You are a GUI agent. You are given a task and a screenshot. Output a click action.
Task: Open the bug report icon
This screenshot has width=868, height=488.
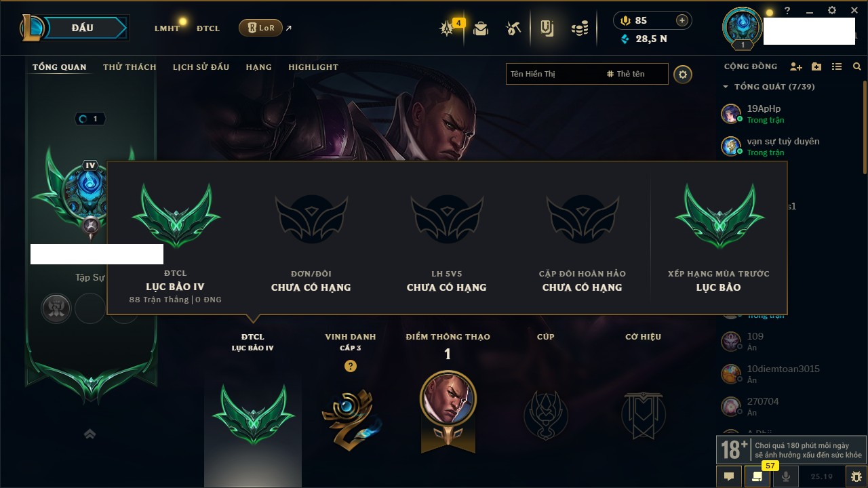point(856,476)
